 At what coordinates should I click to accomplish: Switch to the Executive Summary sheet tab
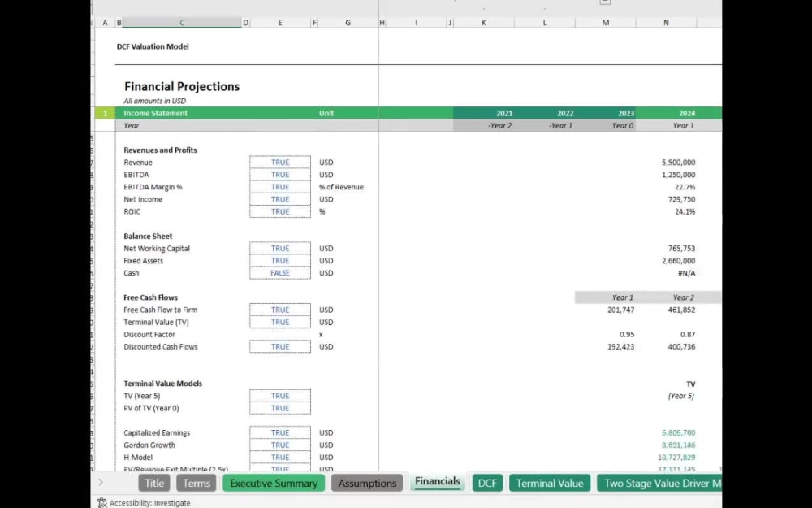point(274,483)
